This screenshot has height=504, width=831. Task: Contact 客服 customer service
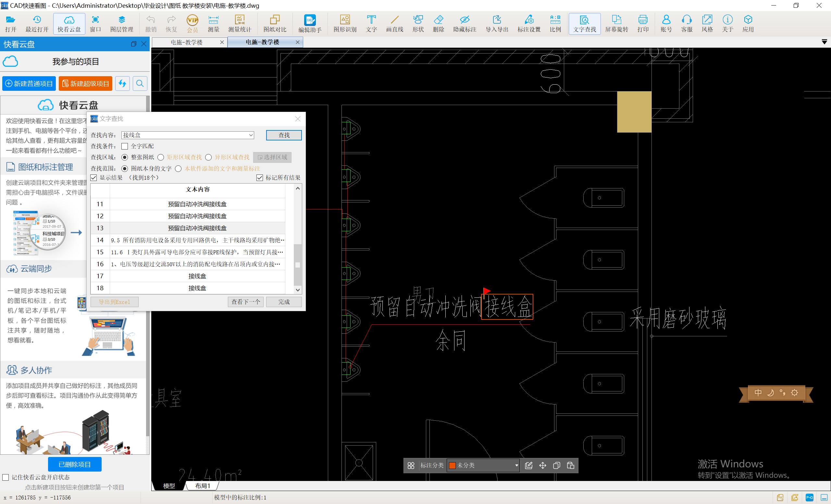[x=687, y=24]
